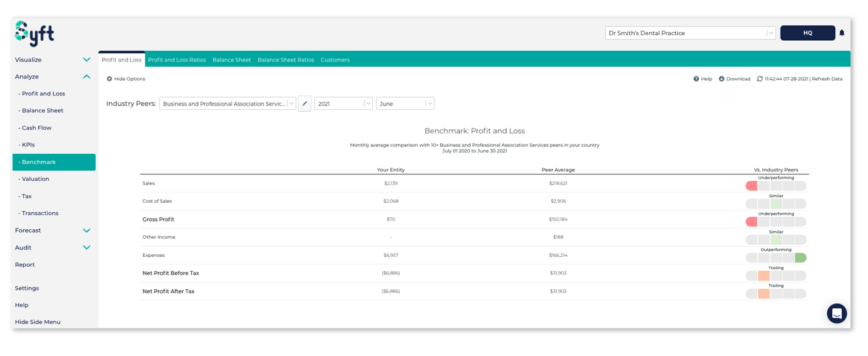Viewport: 868px width, 356px height.
Task: Open the notifications bell
Action: [842, 33]
